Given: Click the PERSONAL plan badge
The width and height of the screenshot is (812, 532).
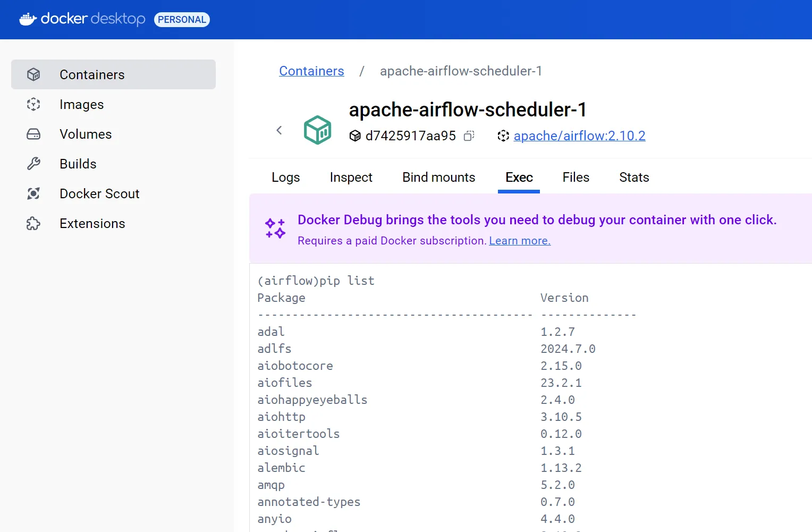Looking at the screenshot, I should pos(182,20).
